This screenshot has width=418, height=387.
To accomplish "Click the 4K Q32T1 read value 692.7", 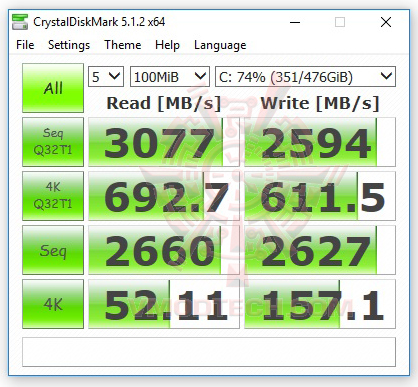I will click(x=164, y=196).
